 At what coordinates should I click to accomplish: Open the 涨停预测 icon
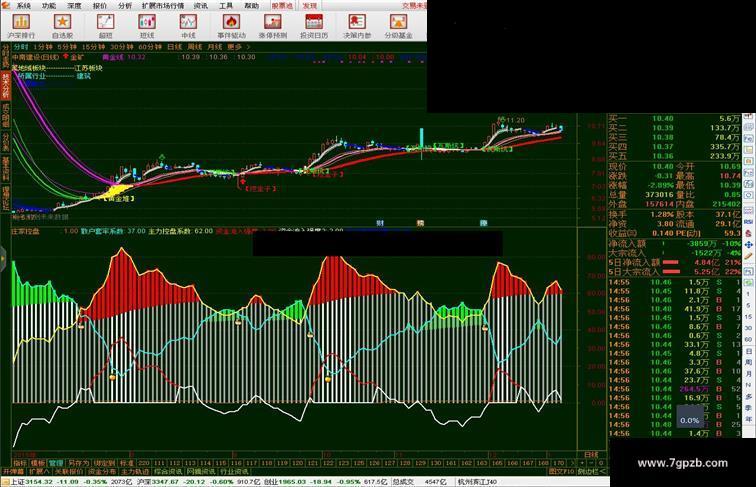coord(273,22)
